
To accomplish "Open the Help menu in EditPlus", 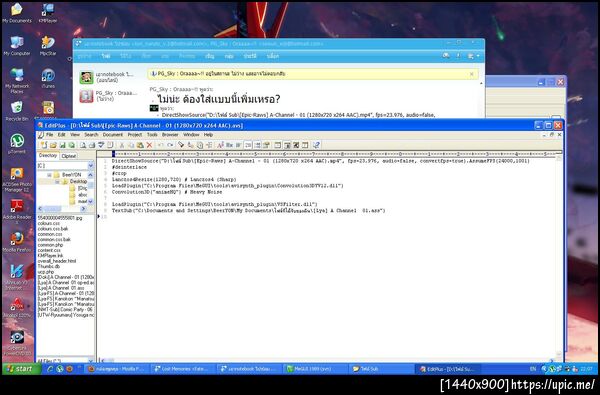I will click(208, 135).
